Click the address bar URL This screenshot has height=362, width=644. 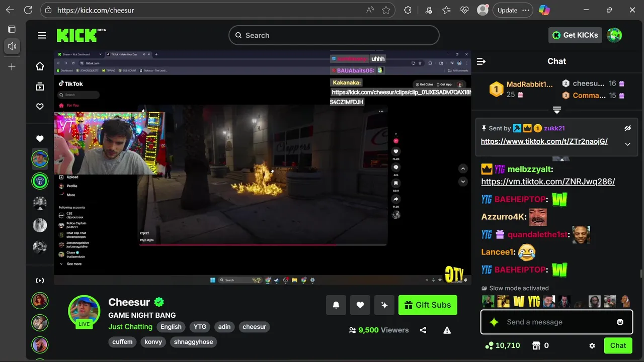[96, 10]
